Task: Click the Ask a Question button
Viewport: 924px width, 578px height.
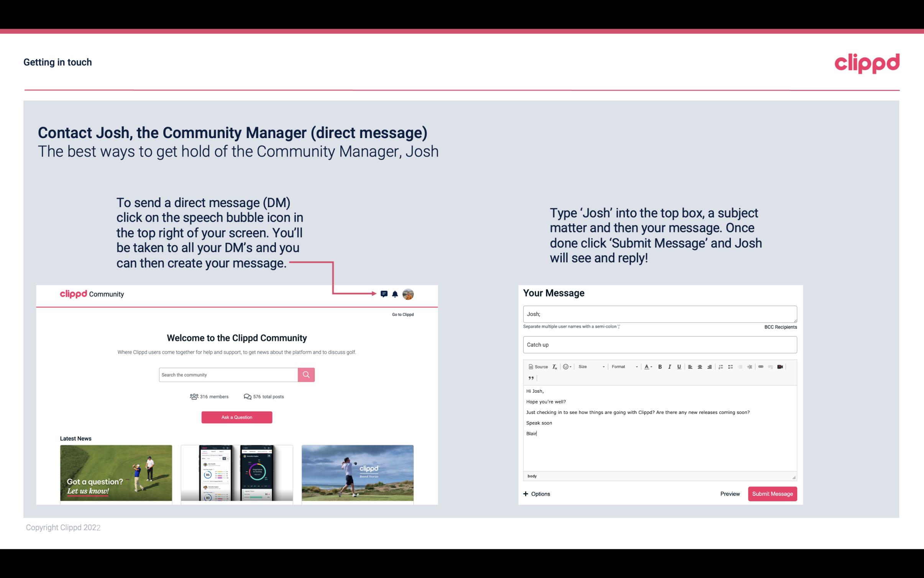Action: coord(237,416)
